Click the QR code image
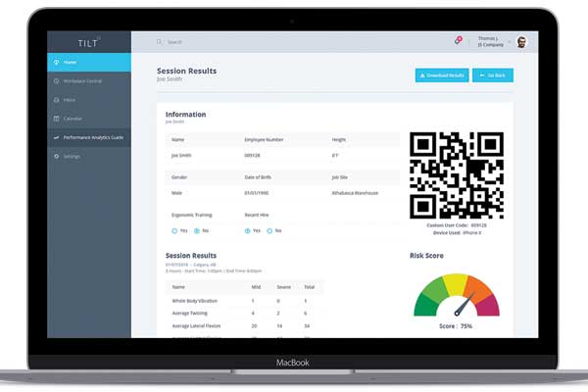 click(x=457, y=175)
